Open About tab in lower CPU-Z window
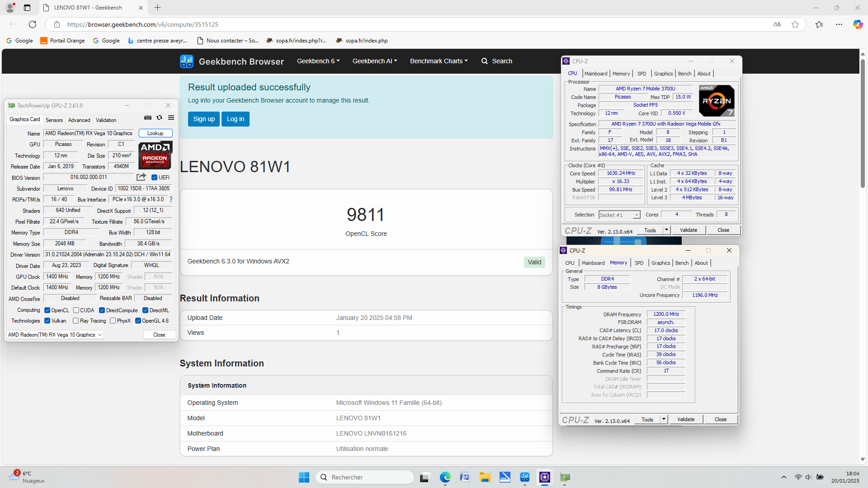The image size is (868, 488). pos(701,263)
